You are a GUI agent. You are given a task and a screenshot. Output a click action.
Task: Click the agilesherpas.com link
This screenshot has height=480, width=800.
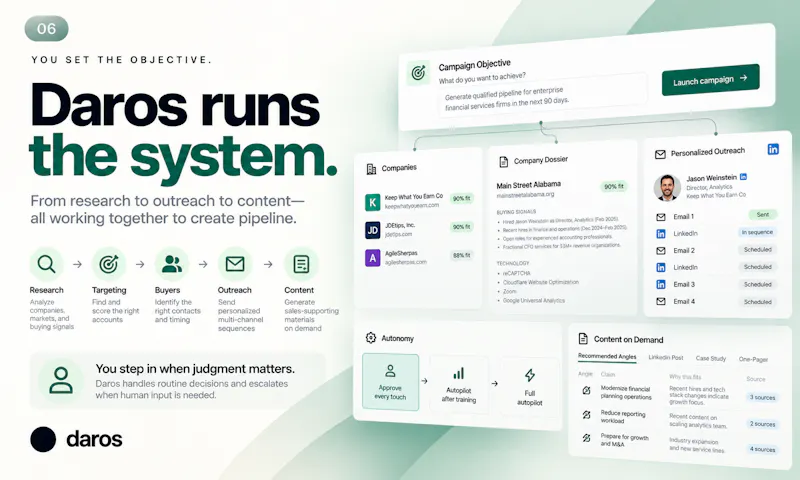coord(406,262)
